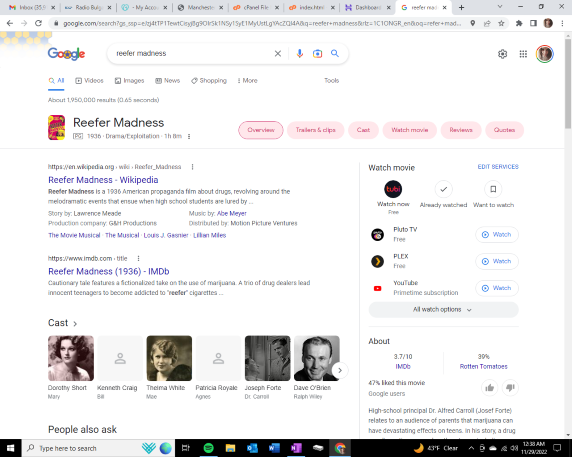Image resolution: width=572 pixels, height=457 pixels.
Task: Open Abe Meyer link
Action: (x=232, y=213)
